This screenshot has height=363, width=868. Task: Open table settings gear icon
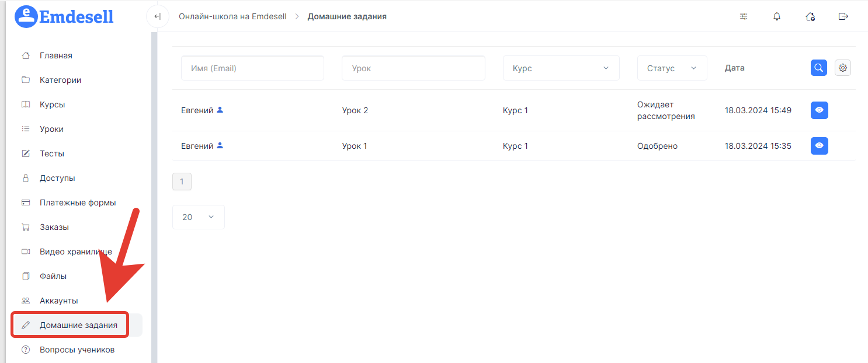tap(843, 68)
